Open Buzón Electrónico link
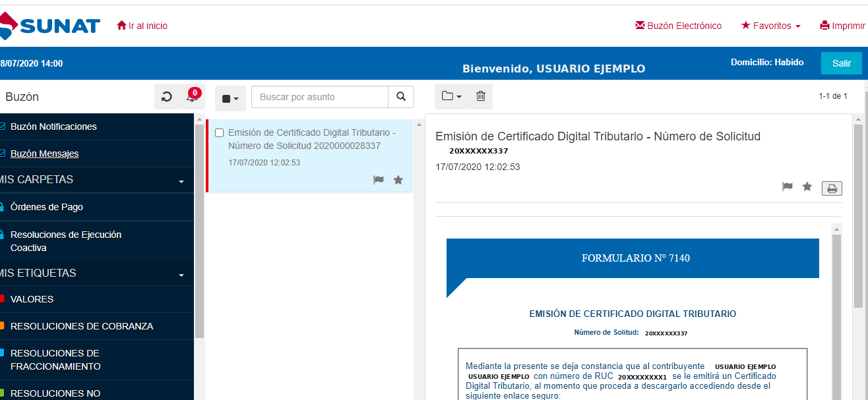868x400 pixels. 678,26
